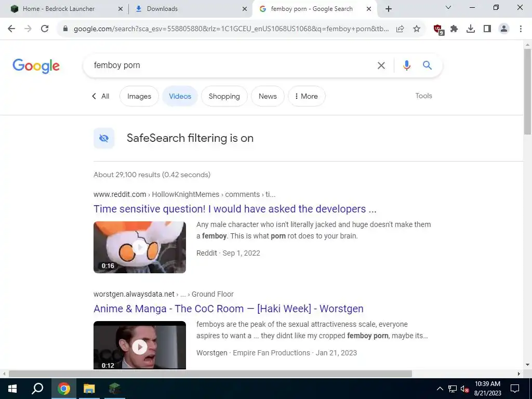Screen dimensions: 532x399
Task: Open Windows taskbar search
Action: click(37, 389)
